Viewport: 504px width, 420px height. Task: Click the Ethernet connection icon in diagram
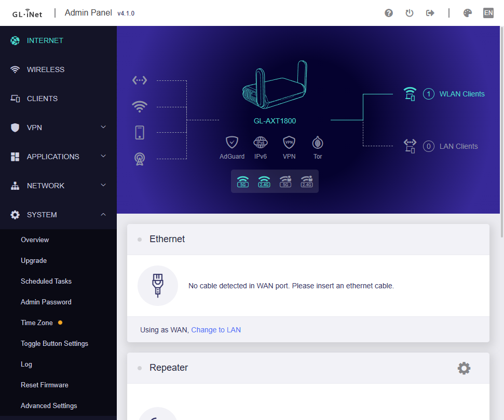[140, 80]
